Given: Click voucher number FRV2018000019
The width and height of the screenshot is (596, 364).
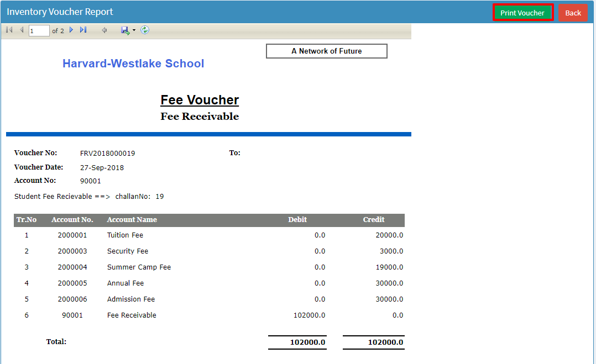Looking at the screenshot, I should click(108, 154).
